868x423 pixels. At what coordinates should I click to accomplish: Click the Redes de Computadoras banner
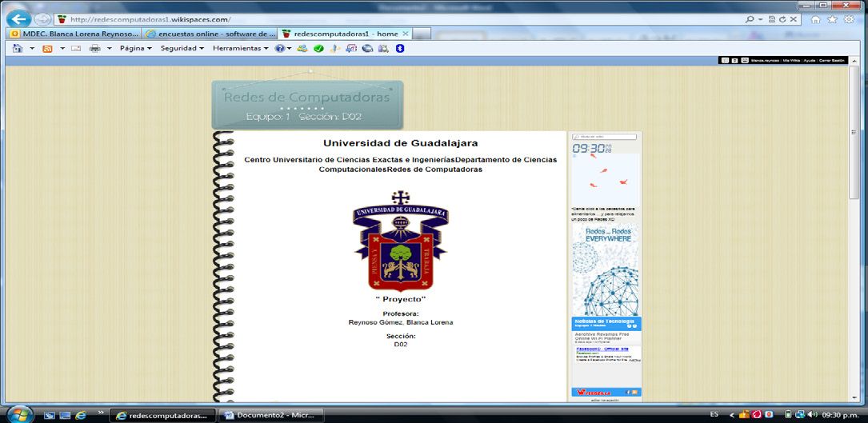[x=307, y=105]
